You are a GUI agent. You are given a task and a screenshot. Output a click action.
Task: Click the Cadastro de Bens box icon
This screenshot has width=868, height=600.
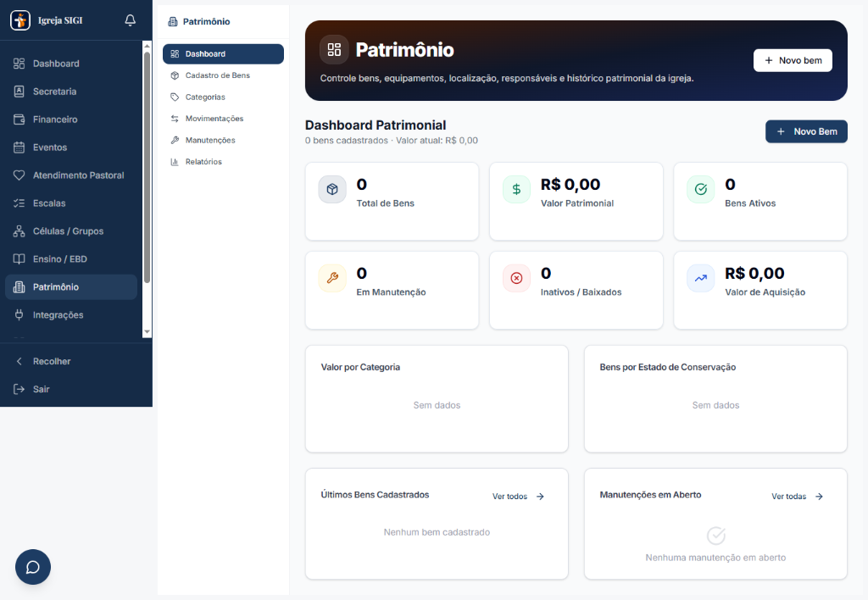tap(175, 75)
